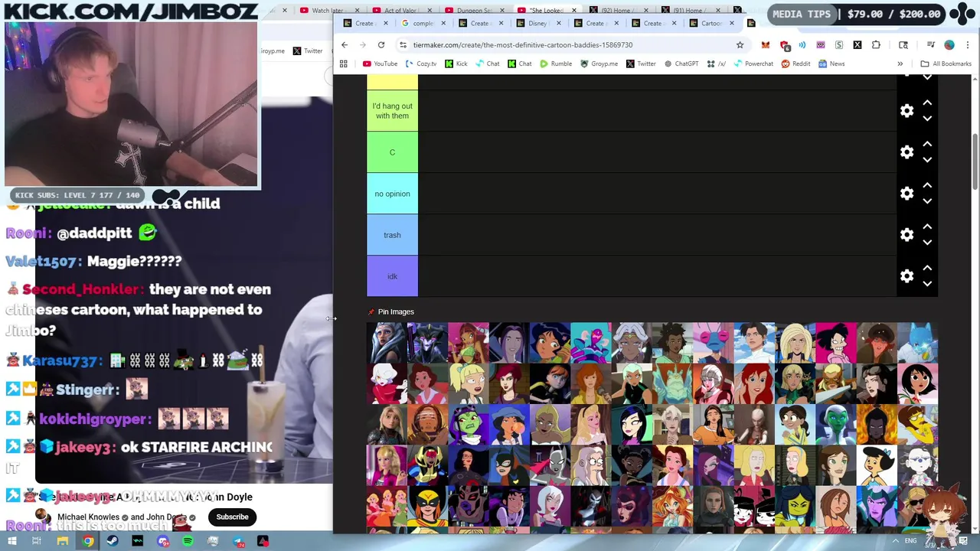This screenshot has width=980, height=551.
Task: Move the C tier row up
Action: coord(927,144)
